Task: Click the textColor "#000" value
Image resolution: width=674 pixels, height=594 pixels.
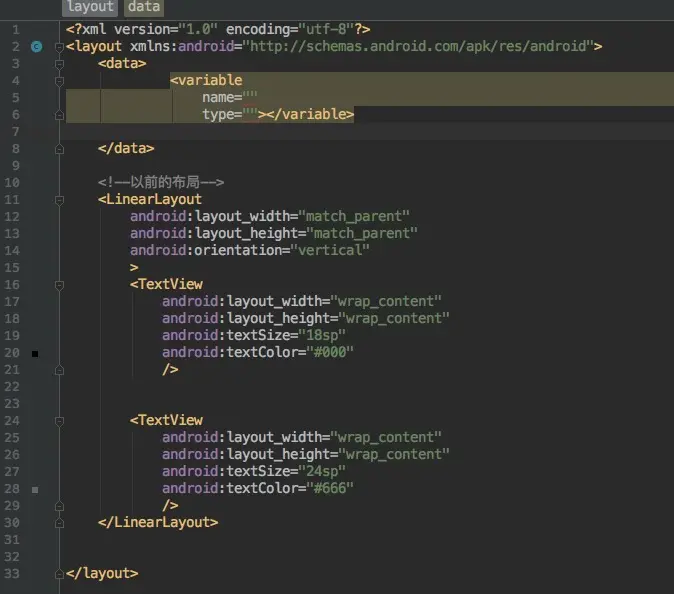Action: (x=330, y=352)
